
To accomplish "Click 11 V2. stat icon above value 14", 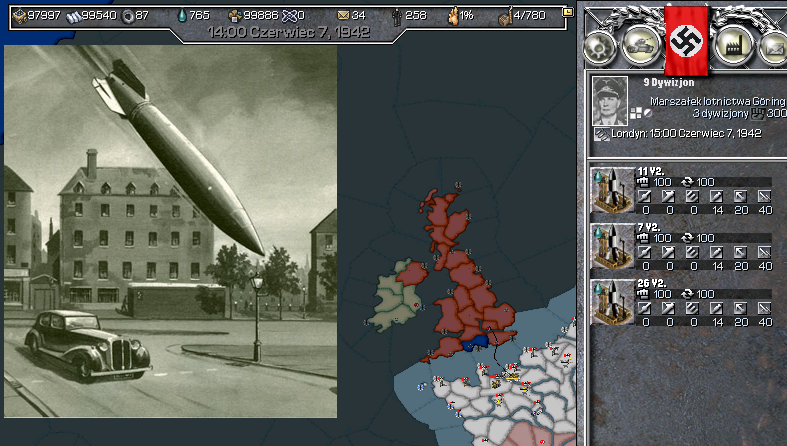I will coord(716,196).
